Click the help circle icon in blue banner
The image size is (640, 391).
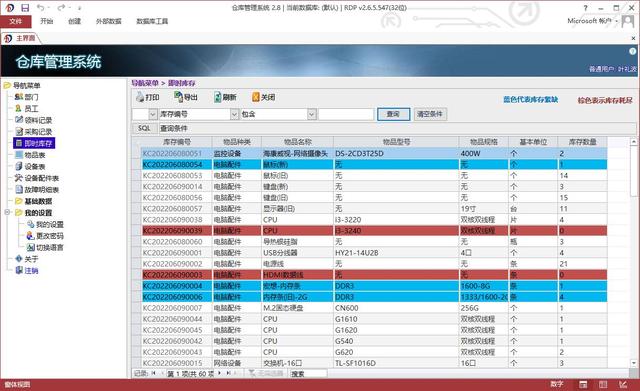633,51
